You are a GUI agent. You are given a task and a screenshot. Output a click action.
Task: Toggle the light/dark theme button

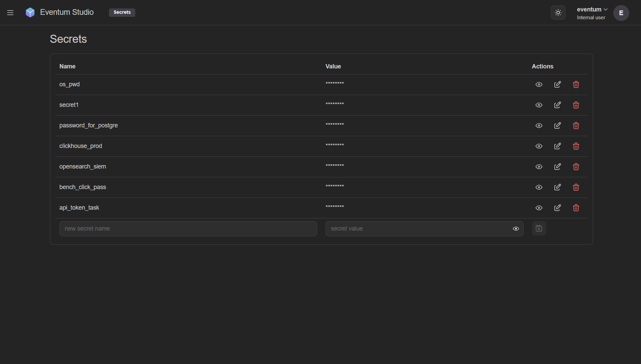[558, 12]
